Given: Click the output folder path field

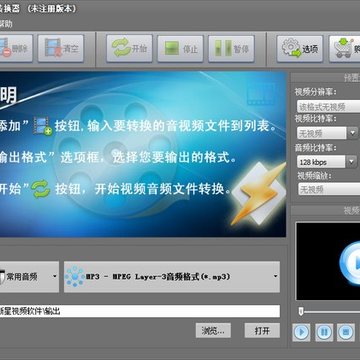Looking at the screenshot, I should point(140,311).
